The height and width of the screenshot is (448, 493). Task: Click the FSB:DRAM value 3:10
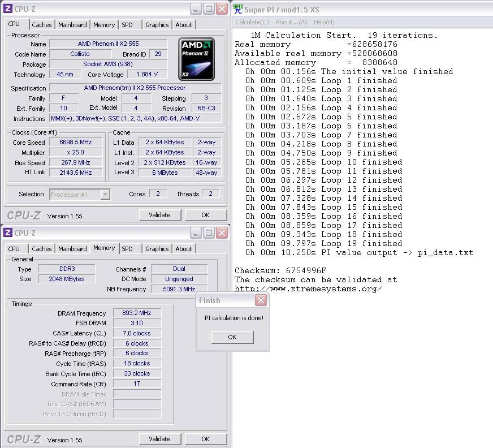click(x=137, y=323)
